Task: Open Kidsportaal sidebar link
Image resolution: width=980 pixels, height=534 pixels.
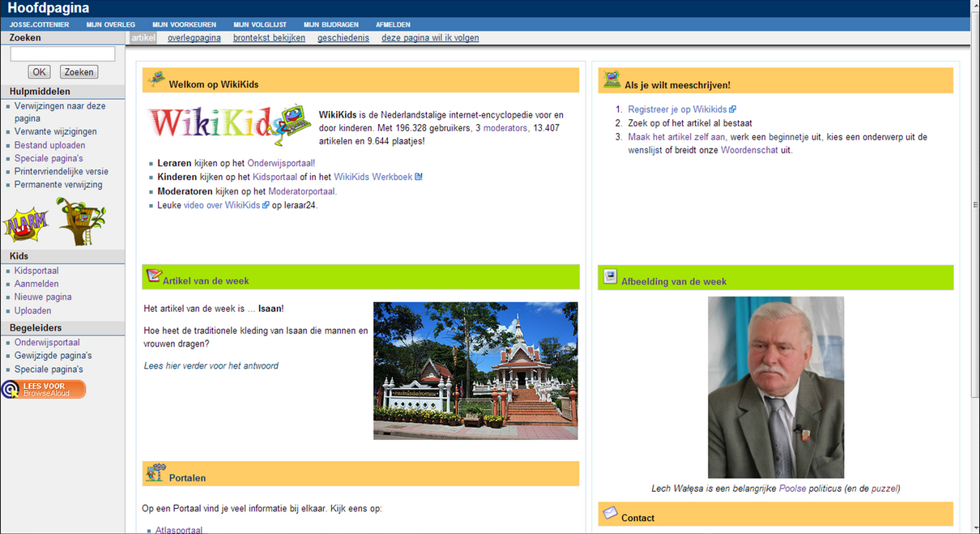Action: pyautogui.click(x=36, y=271)
